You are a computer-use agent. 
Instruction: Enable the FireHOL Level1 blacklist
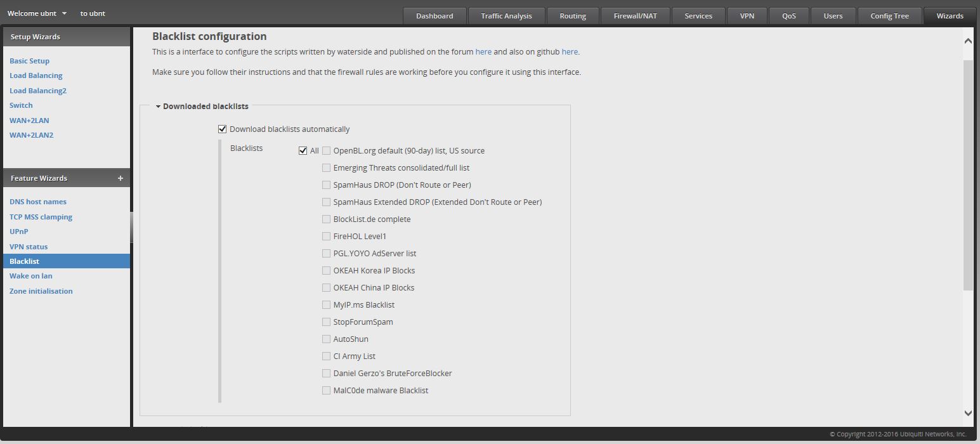point(326,237)
